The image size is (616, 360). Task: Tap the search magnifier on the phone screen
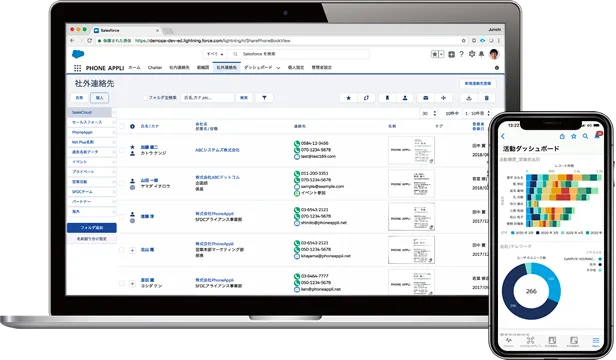[585, 136]
